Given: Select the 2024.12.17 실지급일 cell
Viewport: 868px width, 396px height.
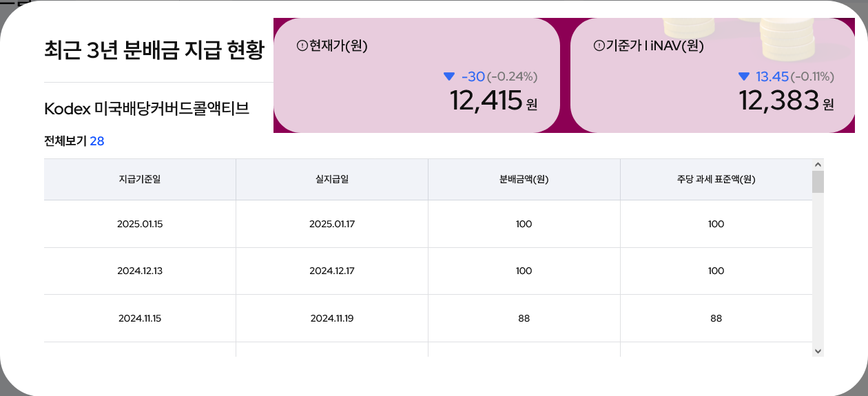Looking at the screenshot, I should 332,271.
